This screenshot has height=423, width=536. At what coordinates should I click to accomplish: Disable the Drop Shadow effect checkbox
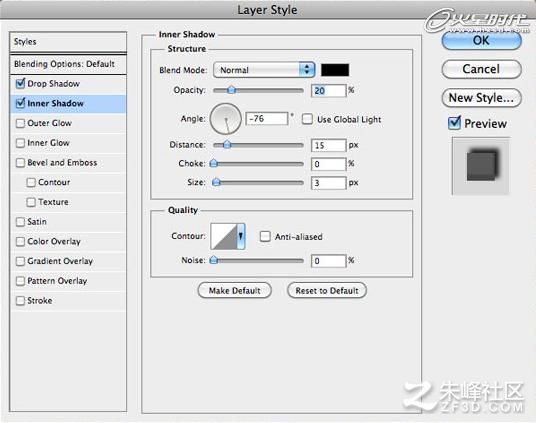(x=21, y=83)
